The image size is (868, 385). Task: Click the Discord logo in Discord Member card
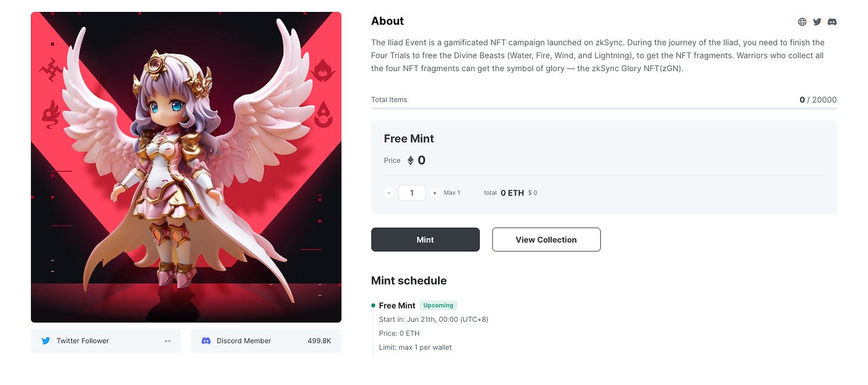click(206, 341)
